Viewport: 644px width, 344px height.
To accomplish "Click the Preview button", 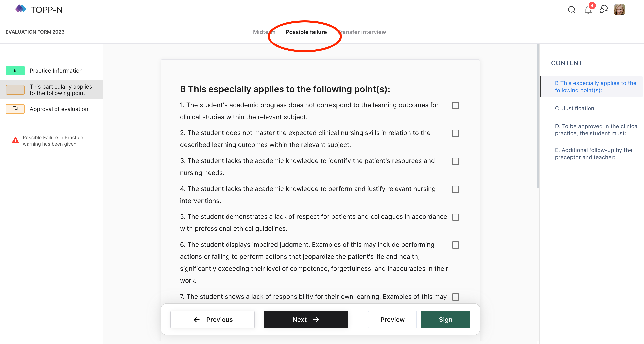I will (x=392, y=319).
